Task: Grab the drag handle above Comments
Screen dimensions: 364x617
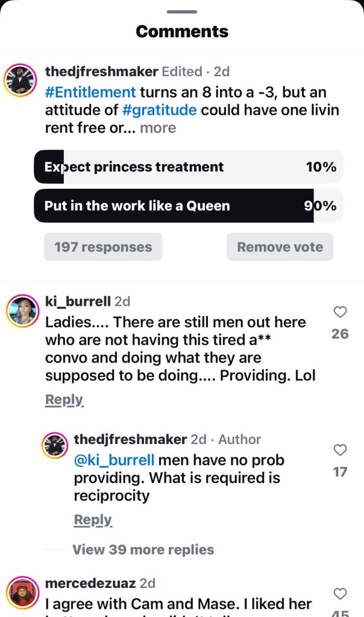Action: (x=182, y=11)
